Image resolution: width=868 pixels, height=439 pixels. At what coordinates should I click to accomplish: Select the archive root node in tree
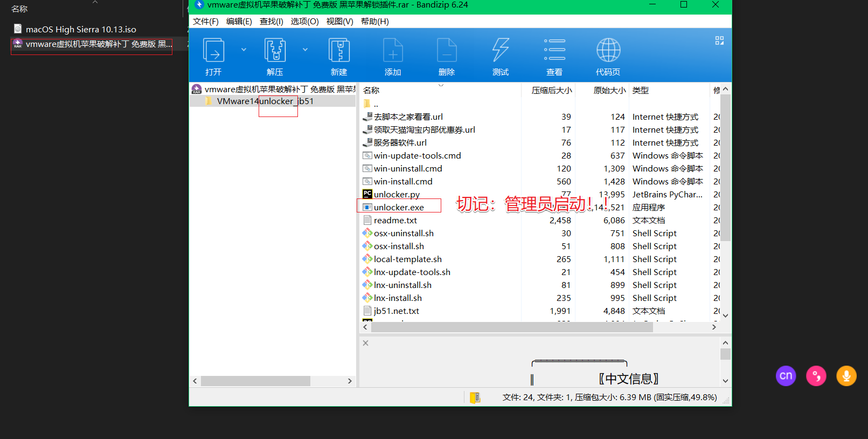point(274,89)
